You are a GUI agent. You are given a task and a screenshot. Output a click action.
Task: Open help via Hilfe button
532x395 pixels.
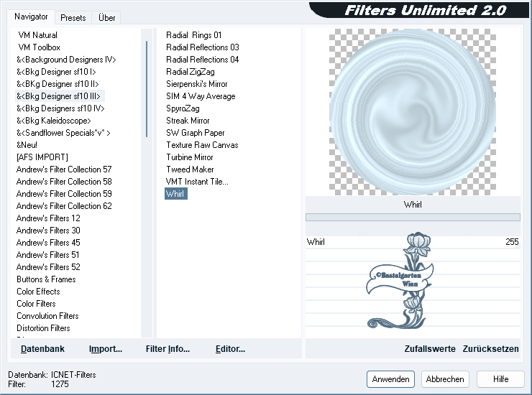tap(500, 379)
